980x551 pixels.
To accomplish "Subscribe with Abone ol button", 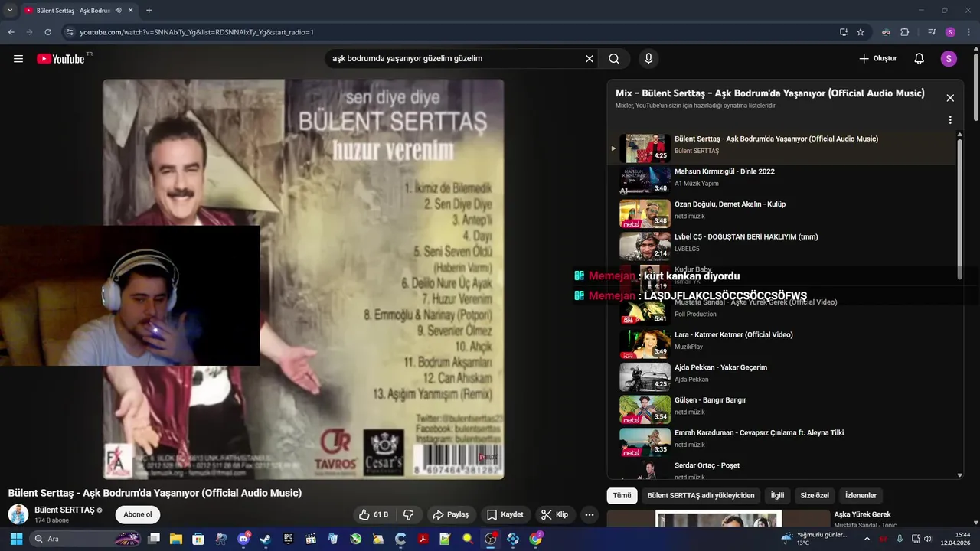I will [x=138, y=514].
